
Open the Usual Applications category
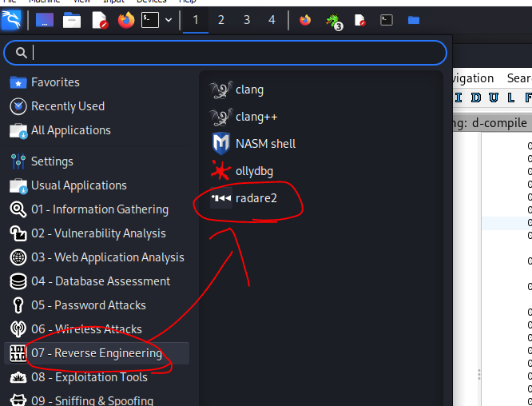tap(97, 185)
